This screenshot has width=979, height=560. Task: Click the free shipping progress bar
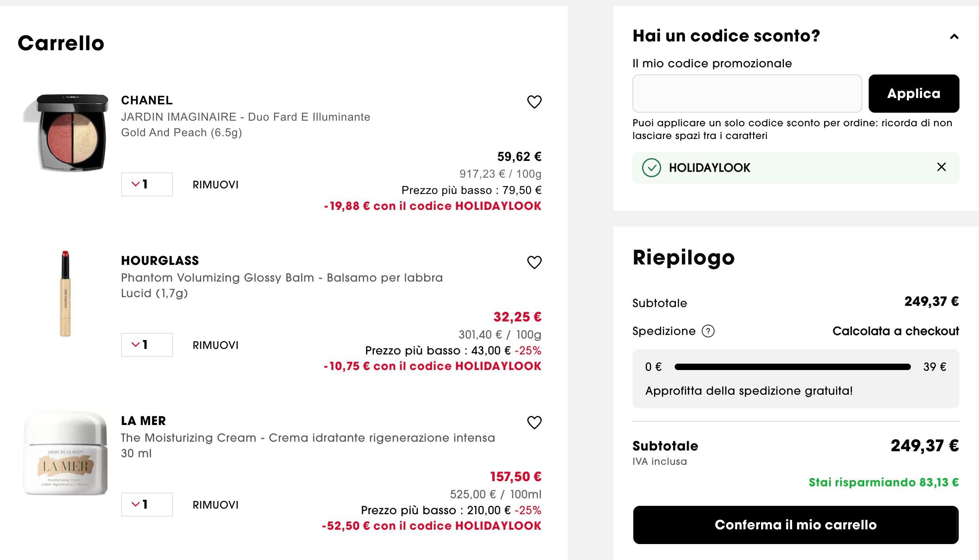793,367
